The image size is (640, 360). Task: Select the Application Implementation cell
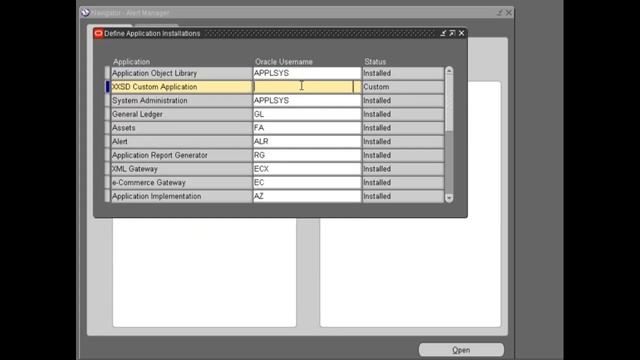coord(182,196)
